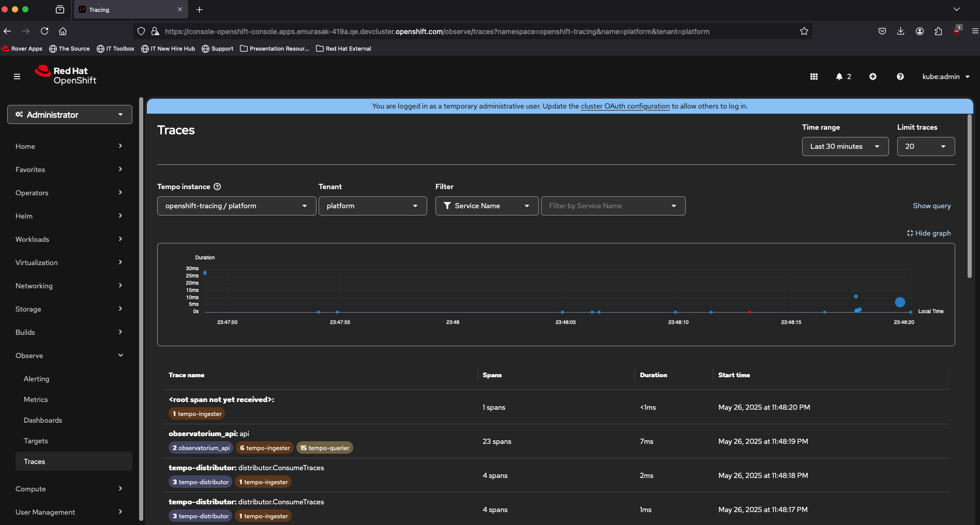The image size is (980, 525).
Task: Hide the trace duration graph
Action: pyautogui.click(x=929, y=233)
